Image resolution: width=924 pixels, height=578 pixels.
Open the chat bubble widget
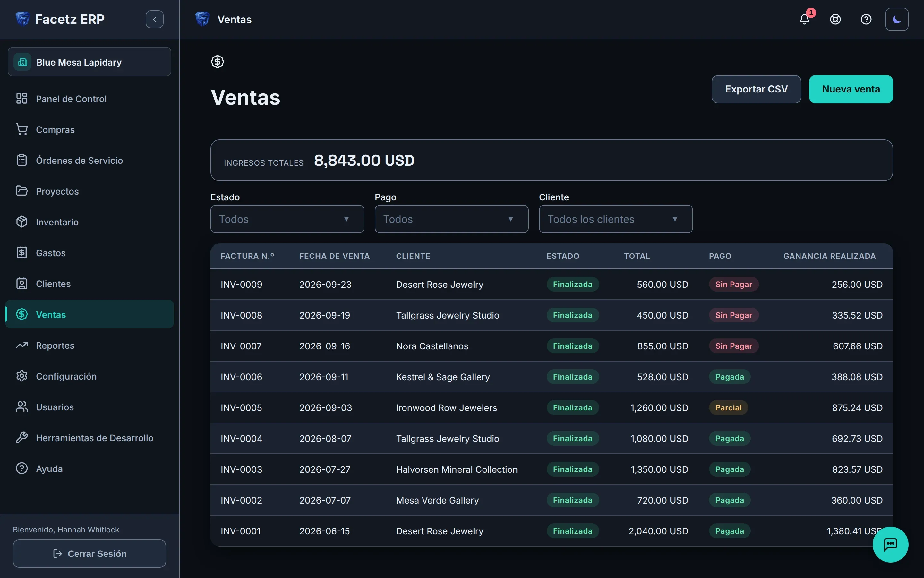click(x=890, y=544)
